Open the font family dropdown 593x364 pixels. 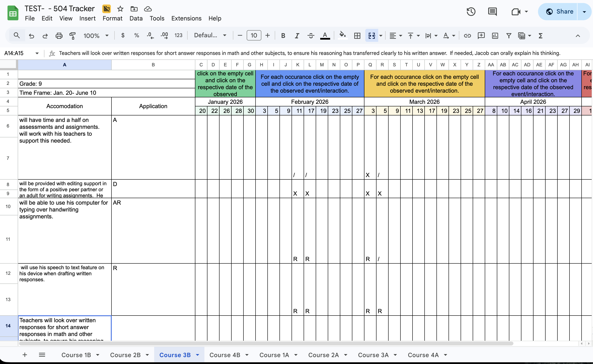tap(210, 36)
